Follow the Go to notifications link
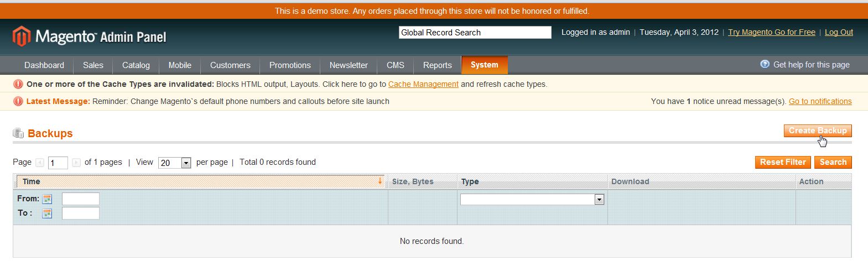This screenshot has height=276, width=868. pyautogui.click(x=820, y=101)
